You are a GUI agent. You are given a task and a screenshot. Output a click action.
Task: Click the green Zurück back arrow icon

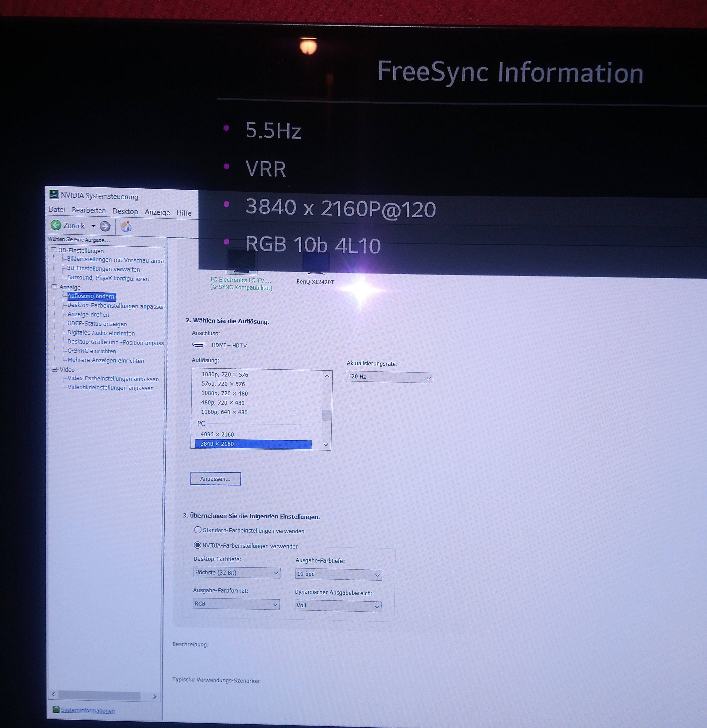56,225
